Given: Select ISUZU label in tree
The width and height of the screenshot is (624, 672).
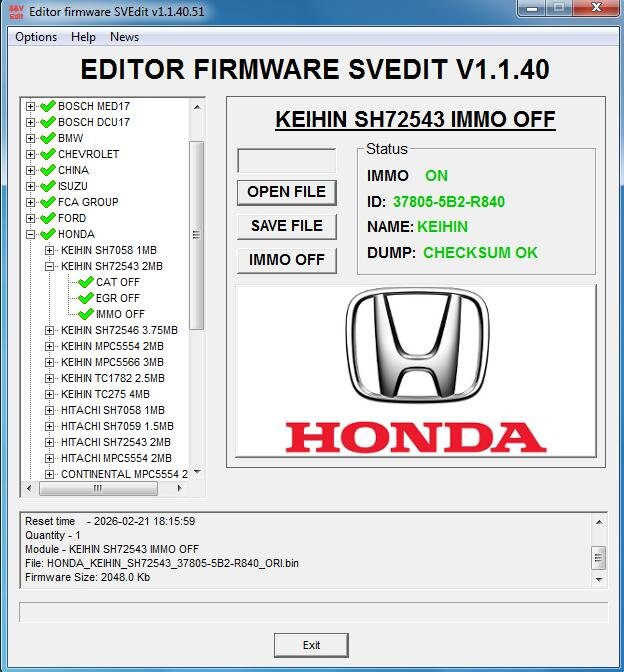Looking at the screenshot, I should pyautogui.click(x=73, y=186).
